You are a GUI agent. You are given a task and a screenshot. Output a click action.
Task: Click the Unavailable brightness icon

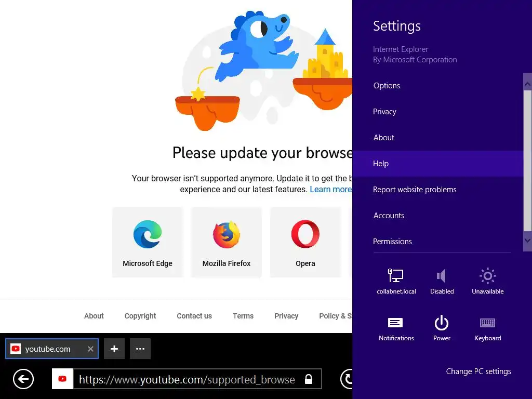click(x=487, y=275)
